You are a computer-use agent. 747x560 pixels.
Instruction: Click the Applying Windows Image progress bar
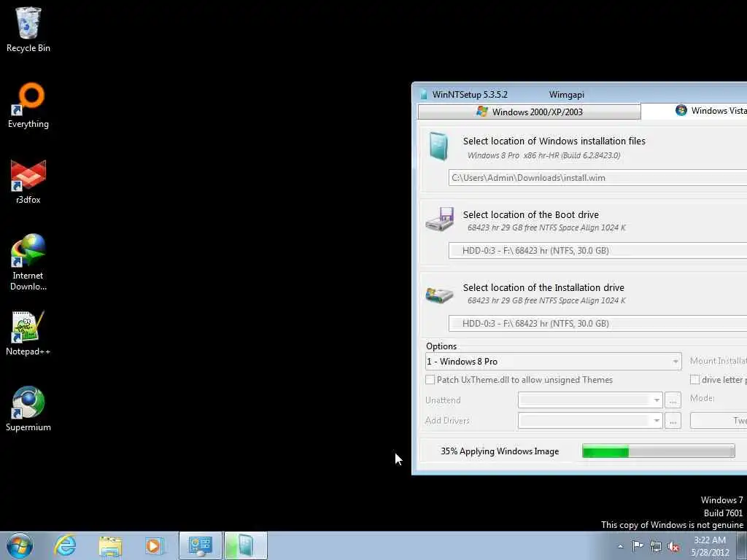click(x=659, y=451)
